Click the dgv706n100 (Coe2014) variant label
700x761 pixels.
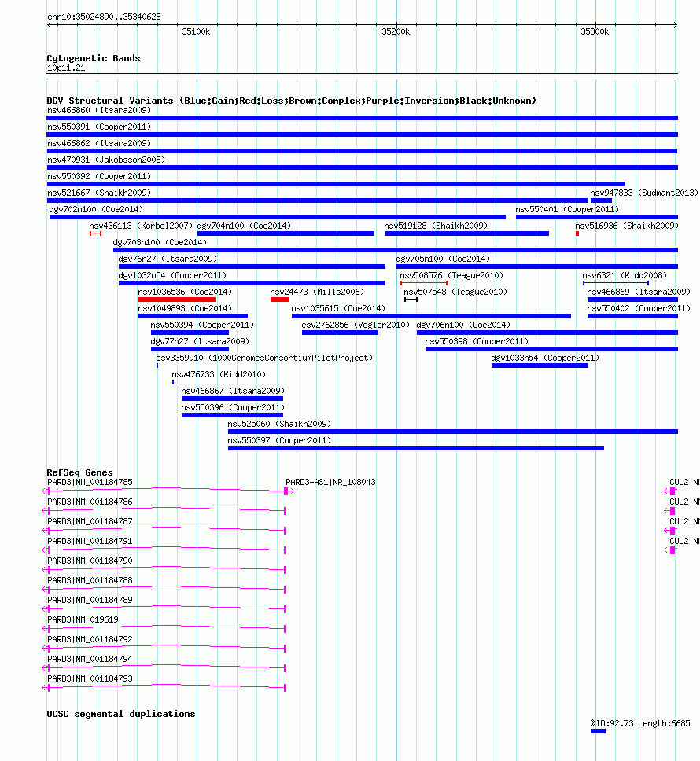(x=463, y=325)
